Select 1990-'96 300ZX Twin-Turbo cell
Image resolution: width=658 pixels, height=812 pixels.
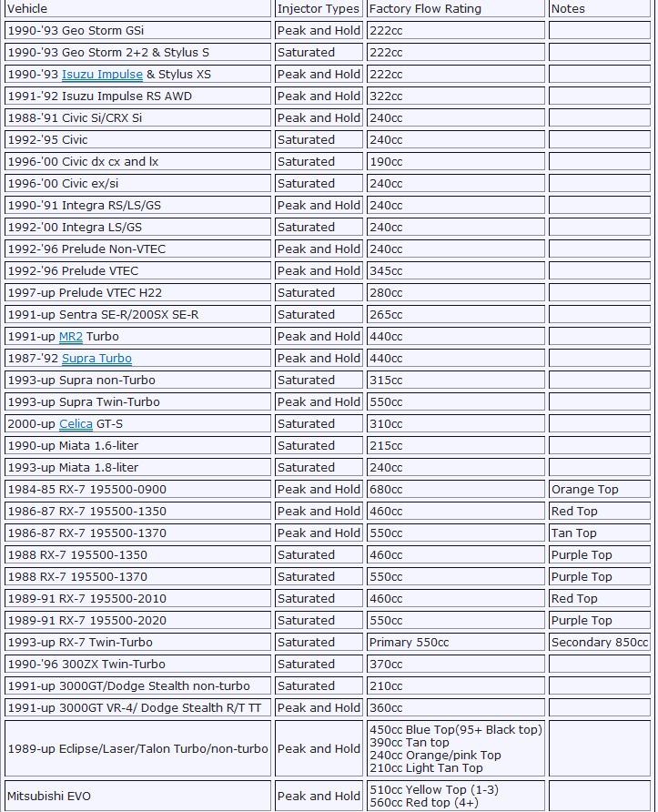(137, 664)
